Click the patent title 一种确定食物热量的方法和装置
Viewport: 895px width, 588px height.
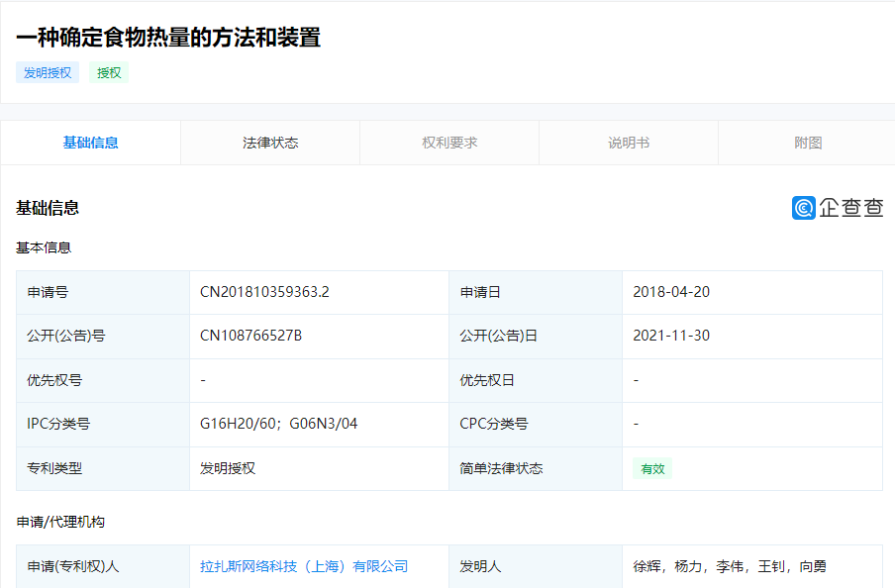[x=170, y=38]
